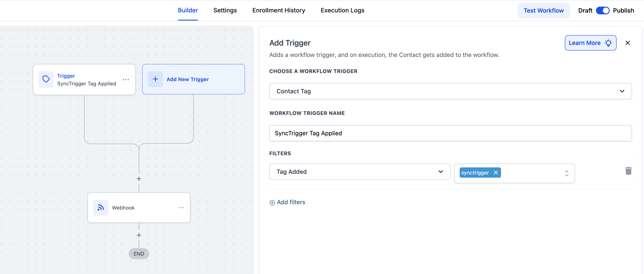Viewport: 644px width, 274px height.
Task: Delete the filter with trash icon
Action: (628, 171)
